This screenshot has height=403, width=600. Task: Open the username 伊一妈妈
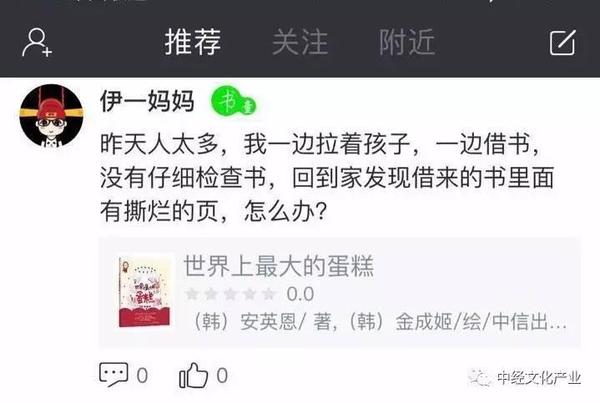(147, 101)
